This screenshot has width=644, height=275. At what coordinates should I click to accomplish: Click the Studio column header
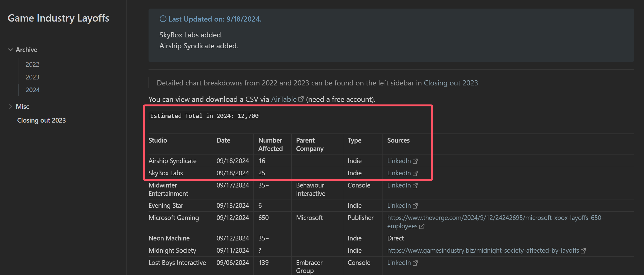(158, 140)
